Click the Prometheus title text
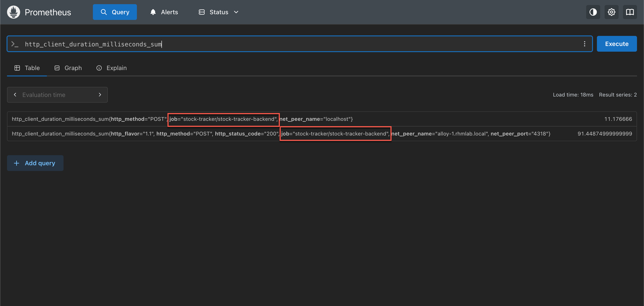 tap(48, 12)
